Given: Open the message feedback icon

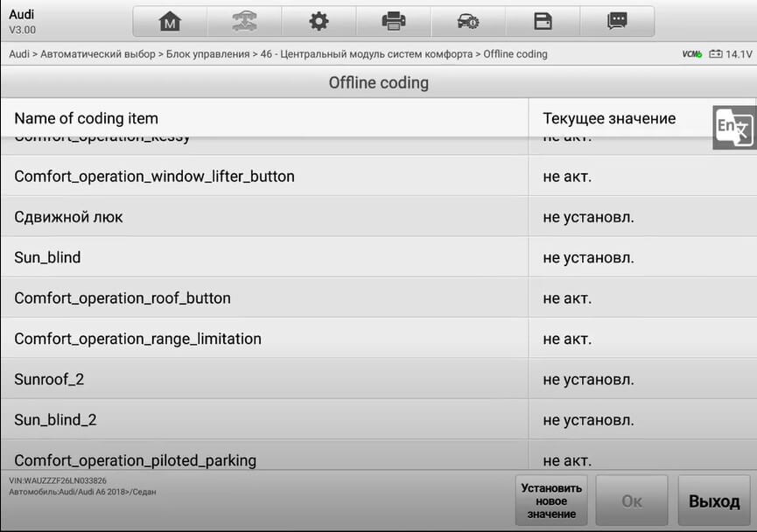Looking at the screenshot, I should [617, 22].
